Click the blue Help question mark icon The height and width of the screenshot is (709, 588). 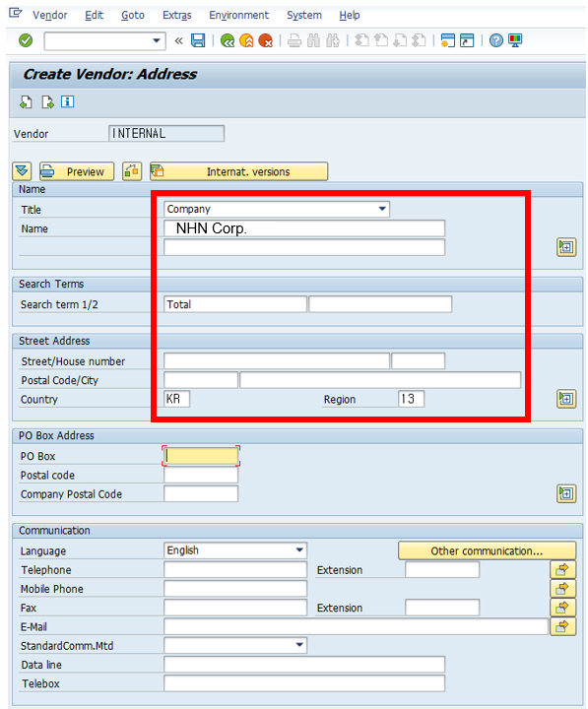click(496, 40)
